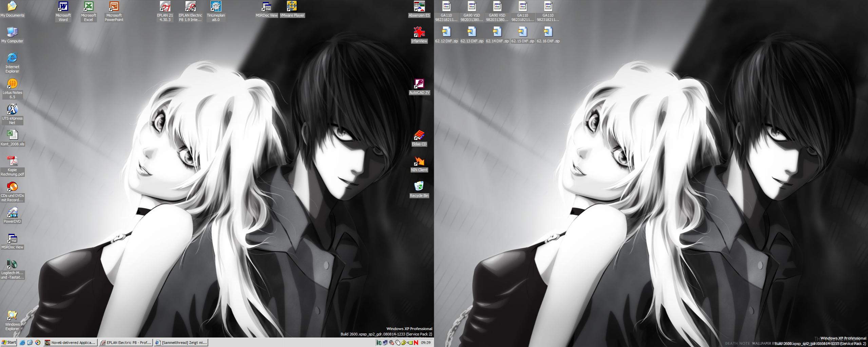Click the system tray clock 09:39
Screen dimensions: 868x347
pyautogui.click(x=426, y=343)
